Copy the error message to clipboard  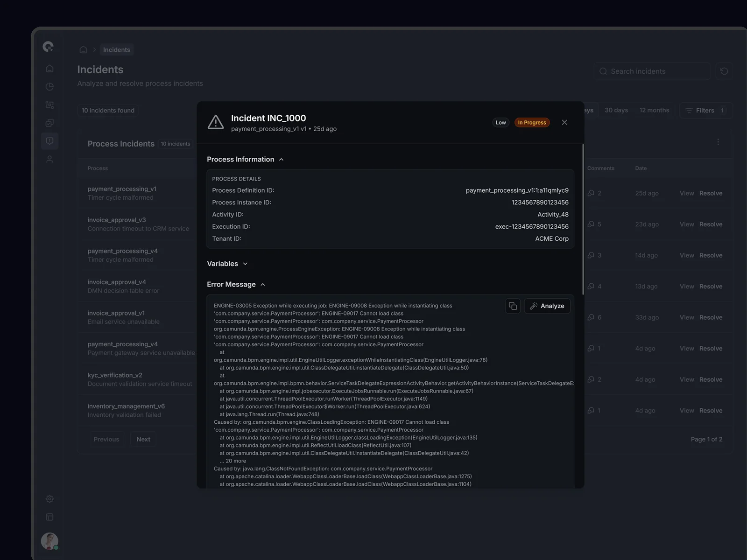[513, 306]
